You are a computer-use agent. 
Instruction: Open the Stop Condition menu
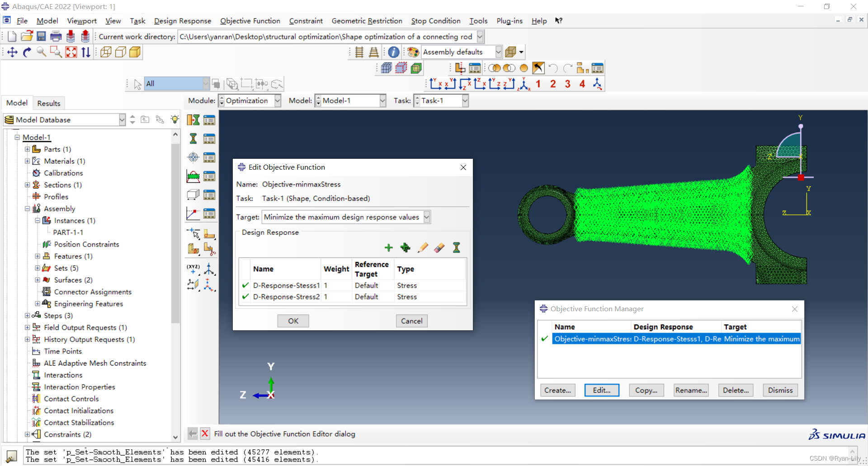[436, 21]
